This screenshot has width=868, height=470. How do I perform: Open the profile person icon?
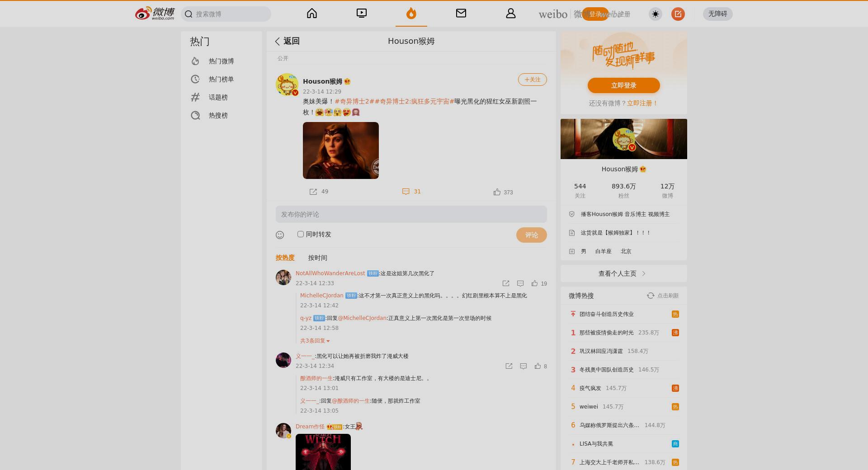click(x=511, y=14)
